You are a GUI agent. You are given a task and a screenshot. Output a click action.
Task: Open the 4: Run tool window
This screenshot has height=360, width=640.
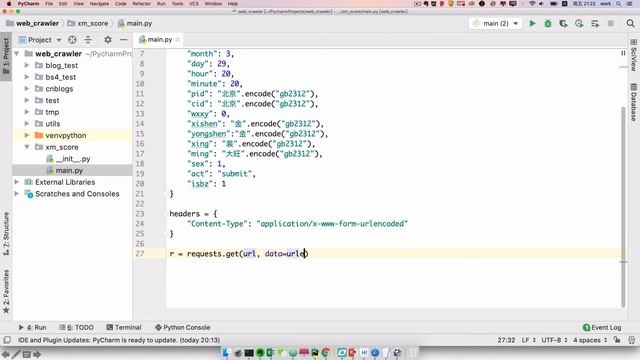click(x=33, y=327)
